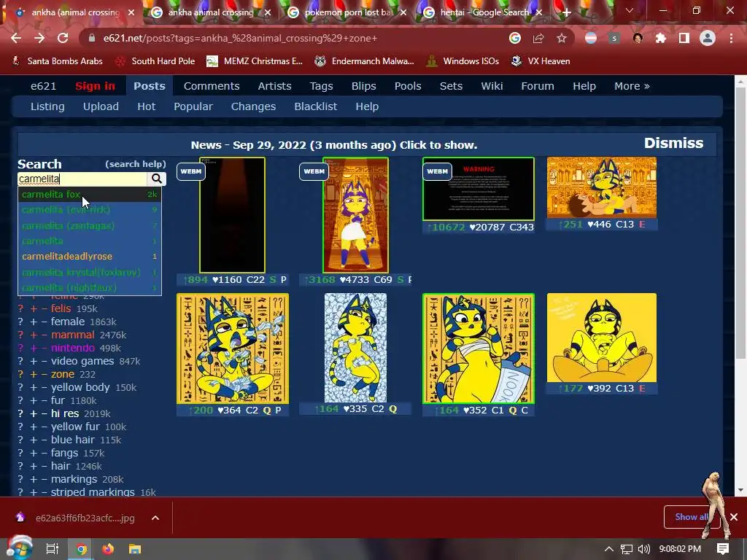Open the Forum page

(x=538, y=86)
